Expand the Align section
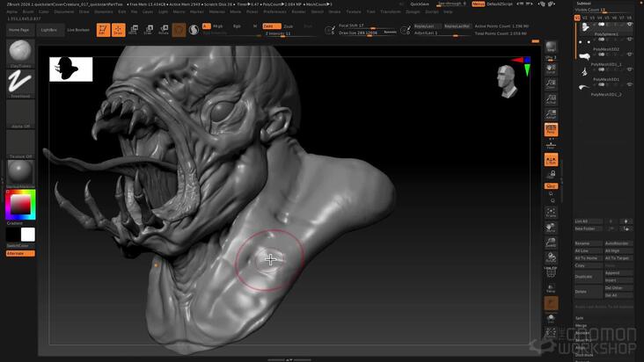 coord(580,348)
